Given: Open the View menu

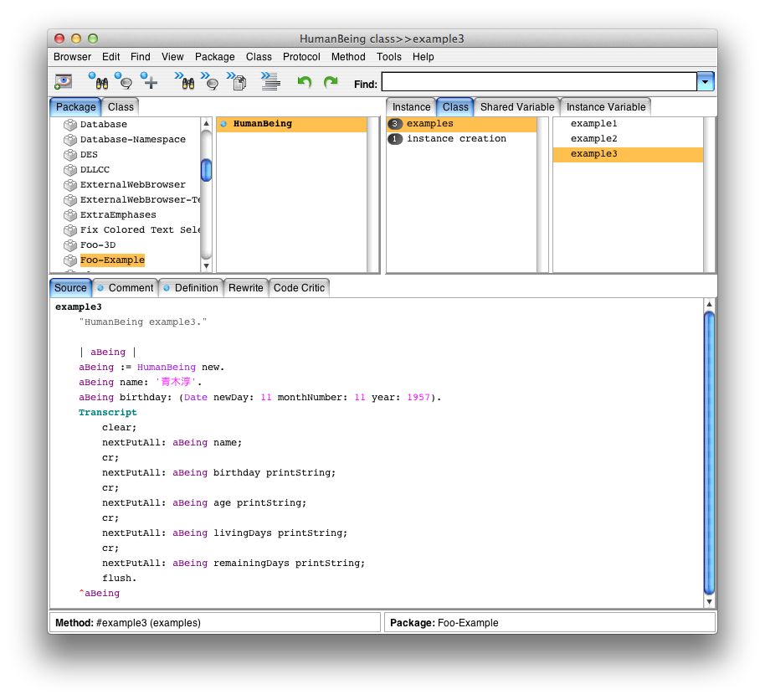Looking at the screenshot, I should [x=172, y=57].
